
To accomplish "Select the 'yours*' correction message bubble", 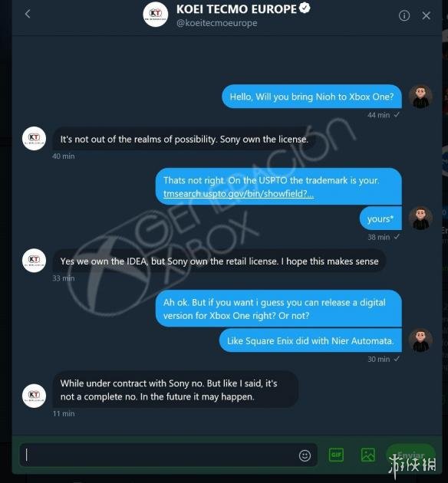I will pos(380,219).
